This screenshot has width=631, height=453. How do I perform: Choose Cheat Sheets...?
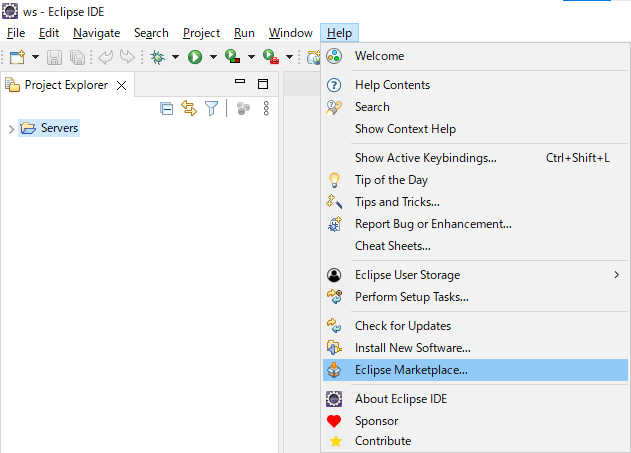coord(475,246)
